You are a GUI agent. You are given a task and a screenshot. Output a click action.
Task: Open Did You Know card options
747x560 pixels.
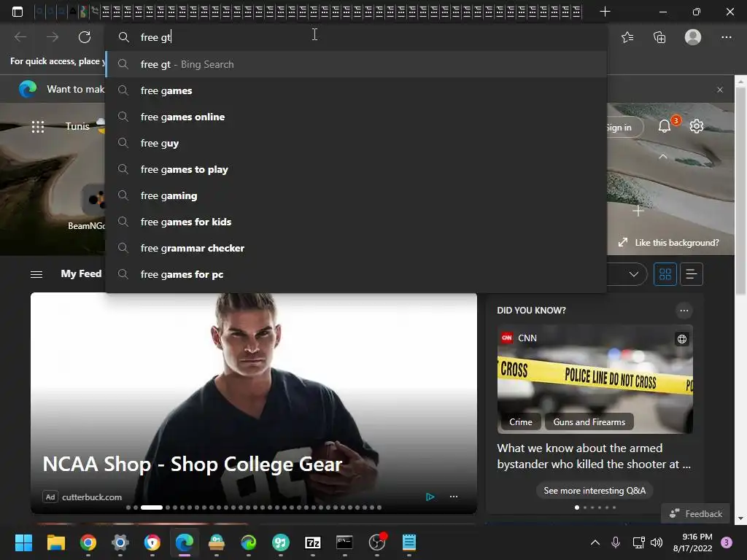[684, 311]
